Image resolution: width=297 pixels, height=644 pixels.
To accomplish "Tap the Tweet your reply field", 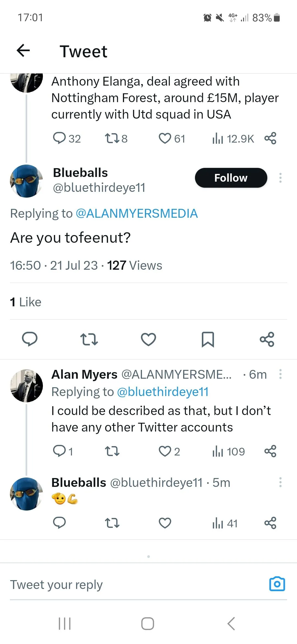I will point(110,585).
